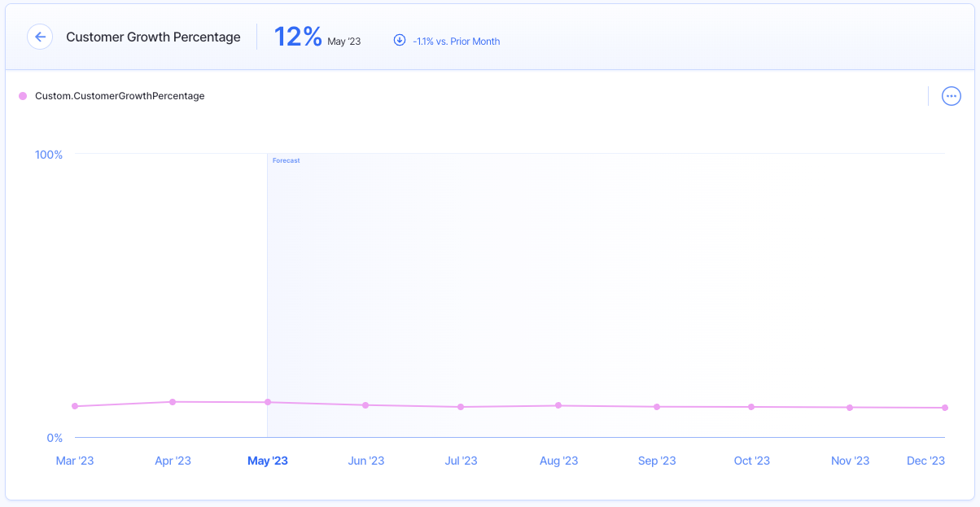Click the Dec '23 axis label

pyautogui.click(x=925, y=461)
